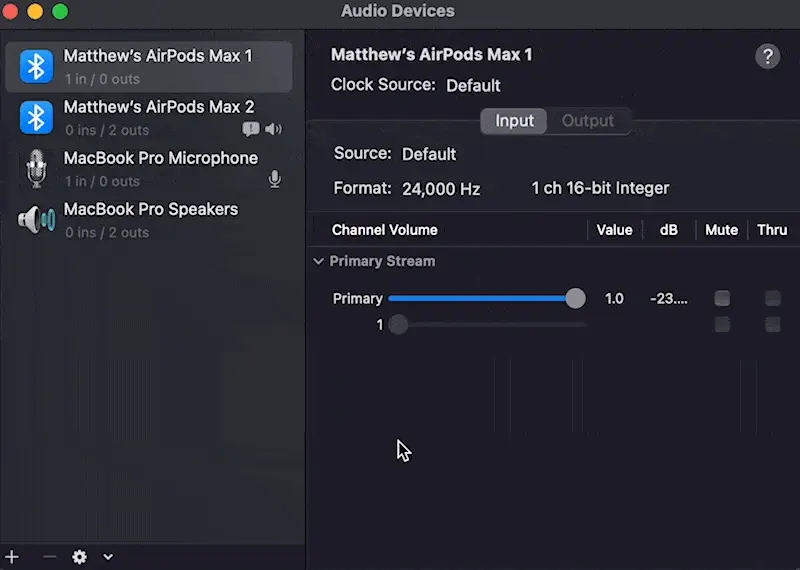Open the chevron dropdown beside the gear
The height and width of the screenshot is (570, 800).
[x=108, y=557]
